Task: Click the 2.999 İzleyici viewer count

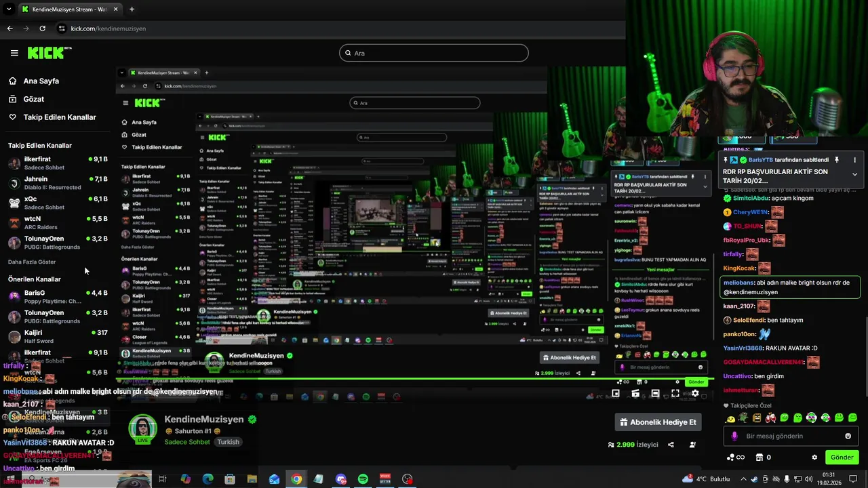Action: 633,445
